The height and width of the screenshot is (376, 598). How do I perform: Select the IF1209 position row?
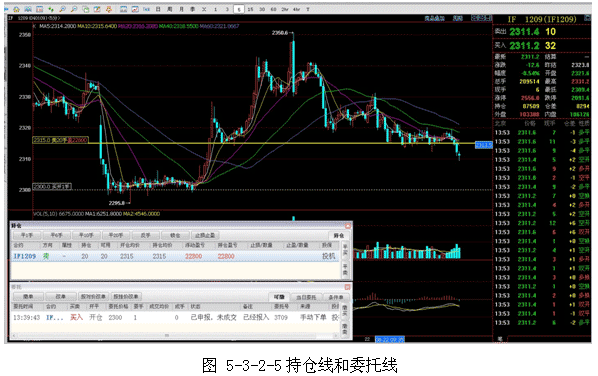(x=175, y=256)
